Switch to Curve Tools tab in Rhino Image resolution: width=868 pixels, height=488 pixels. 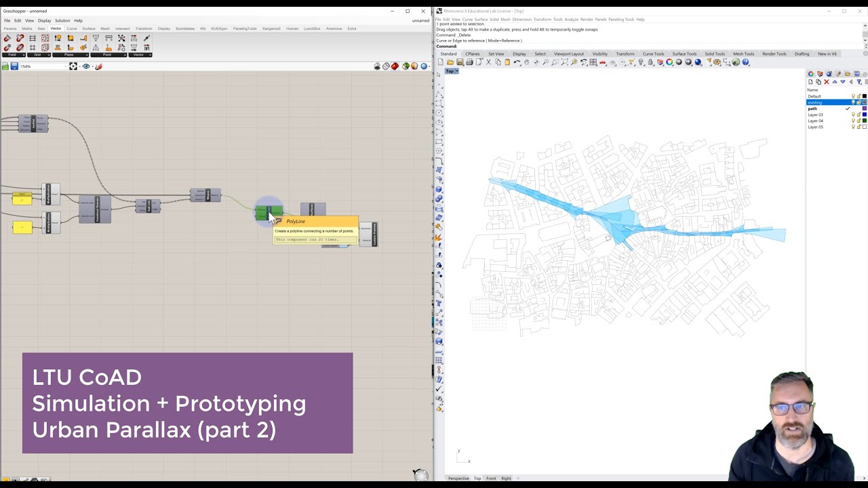[654, 54]
